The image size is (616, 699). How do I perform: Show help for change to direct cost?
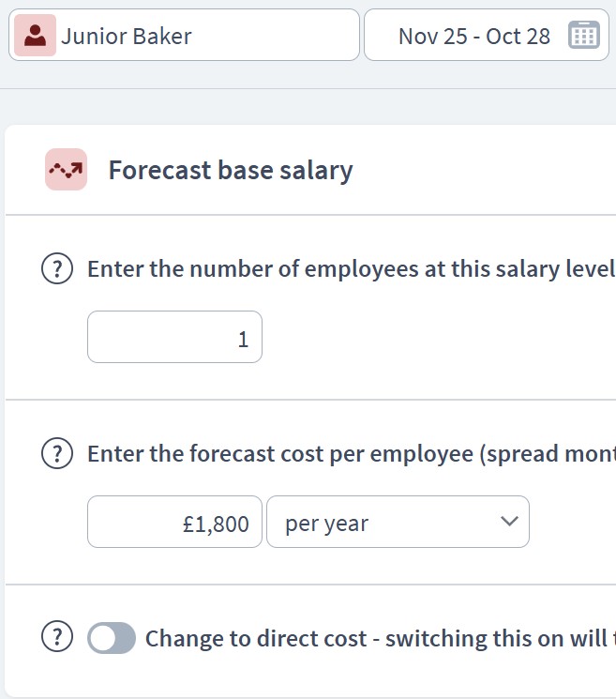[57, 638]
